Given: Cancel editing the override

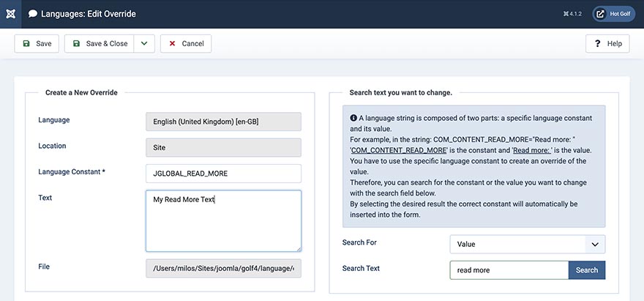Looking at the screenshot, I should 186,44.
